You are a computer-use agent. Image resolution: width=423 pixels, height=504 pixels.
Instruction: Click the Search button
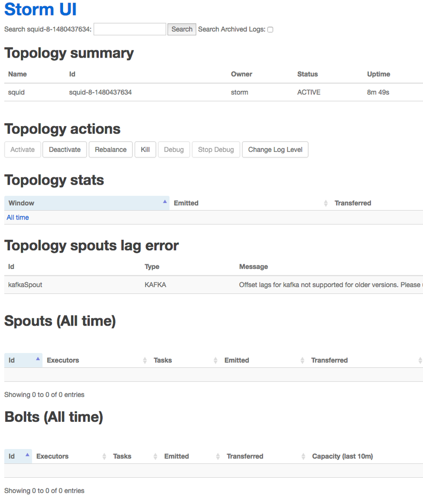pyautogui.click(x=182, y=29)
